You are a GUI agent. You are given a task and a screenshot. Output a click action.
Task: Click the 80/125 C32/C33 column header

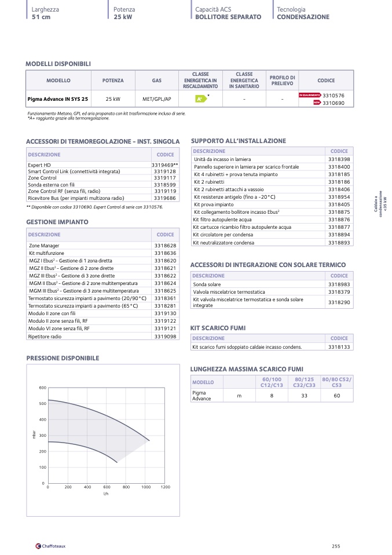pos(305,382)
